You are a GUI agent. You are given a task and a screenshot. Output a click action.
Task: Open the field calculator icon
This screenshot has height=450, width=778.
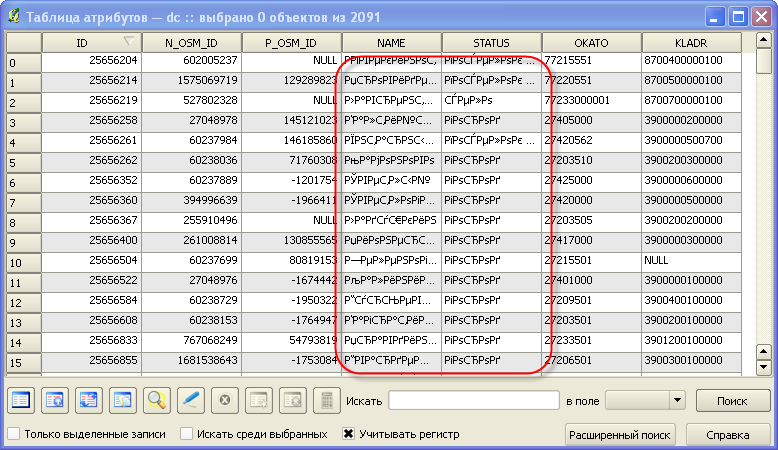click(324, 400)
